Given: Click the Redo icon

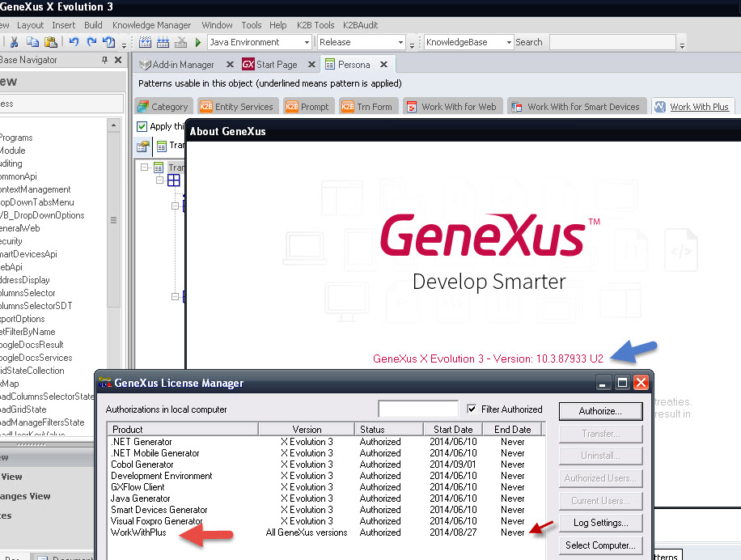Looking at the screenshot, I should 91,42.
